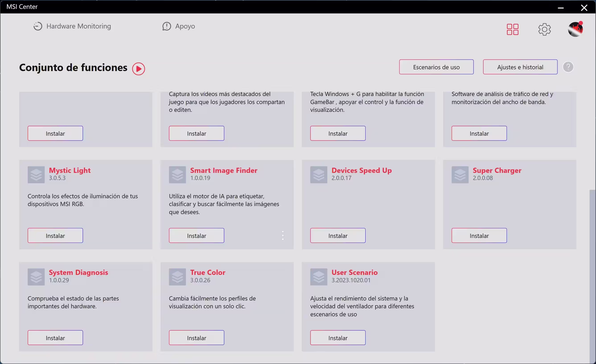Open the user profile avatar

click(x=576, y=29)
